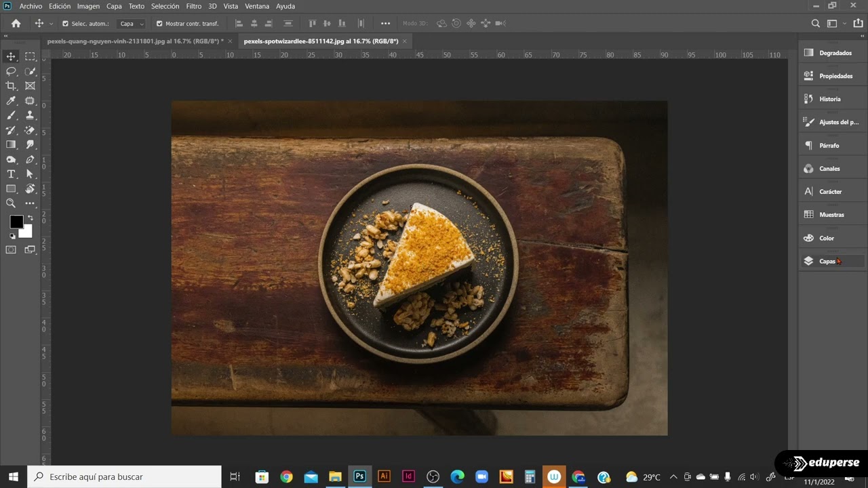
Task: Open the Edit Toolbar three-dots menu
Action: [x=30, y=203]
